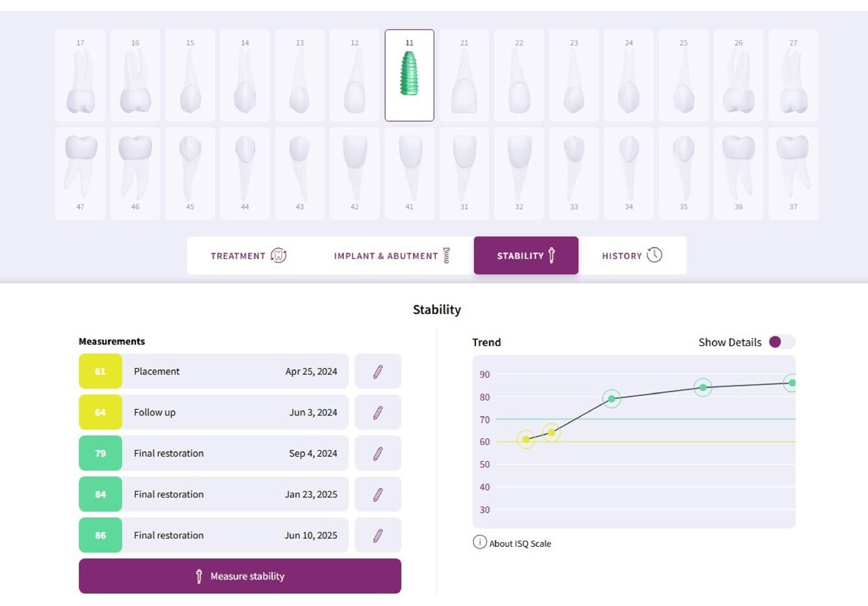Screen dimensions: 868x606
Task: Edit the Sep 4 Final restoration measurement
Action: point(377,453)
